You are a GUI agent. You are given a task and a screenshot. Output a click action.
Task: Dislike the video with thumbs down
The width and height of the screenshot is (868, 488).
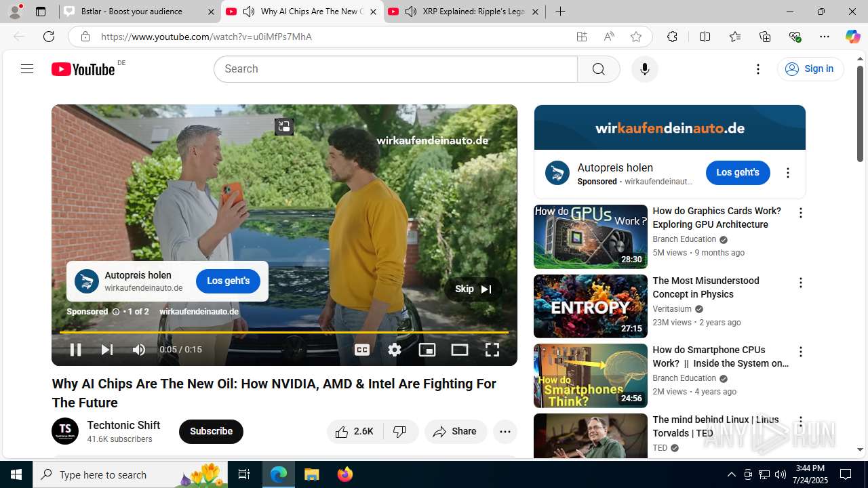coord(400,432)
